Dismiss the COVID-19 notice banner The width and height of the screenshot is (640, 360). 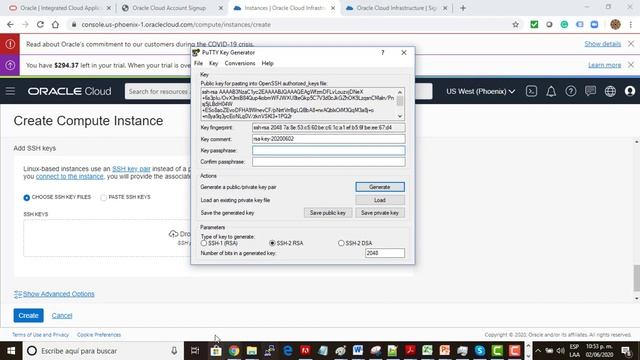tap(631, 44)
